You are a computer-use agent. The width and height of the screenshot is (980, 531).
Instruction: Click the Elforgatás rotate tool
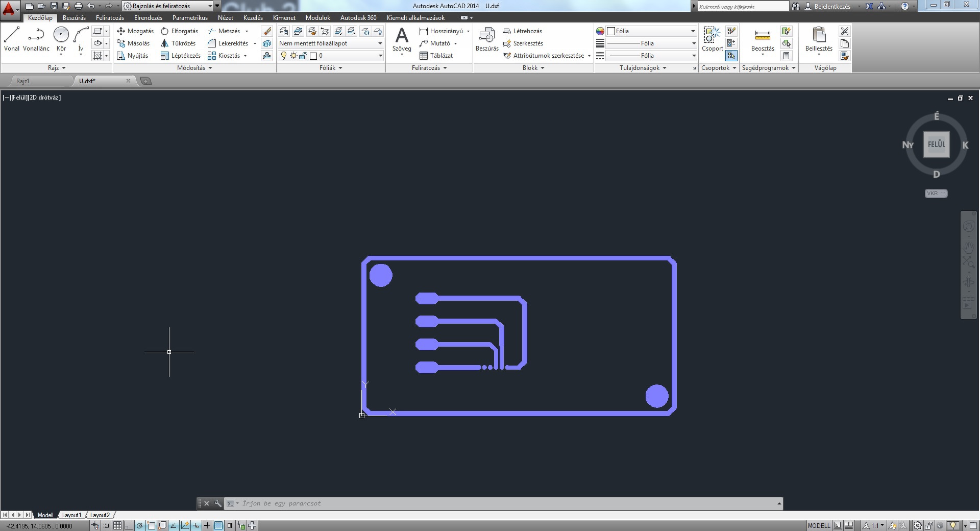[x=179, y=31]
